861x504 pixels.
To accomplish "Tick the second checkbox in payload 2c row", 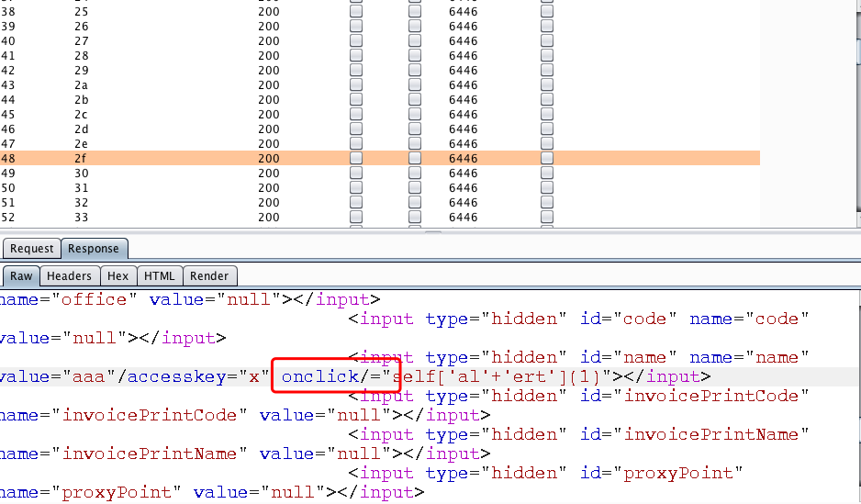I will click(x=415, y=114).
